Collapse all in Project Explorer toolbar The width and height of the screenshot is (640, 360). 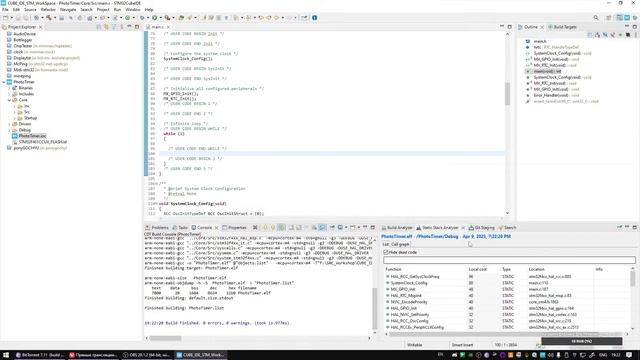coord(99,27)
